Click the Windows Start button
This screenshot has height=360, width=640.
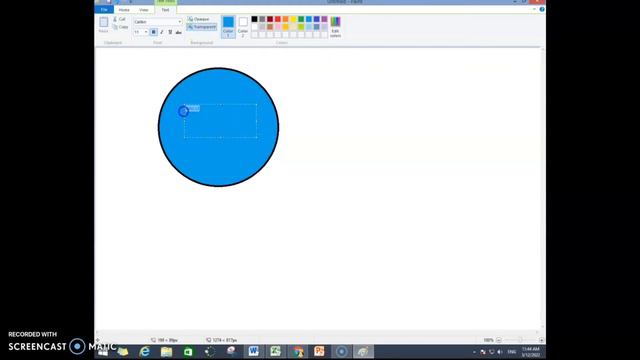tap(103, 352)
